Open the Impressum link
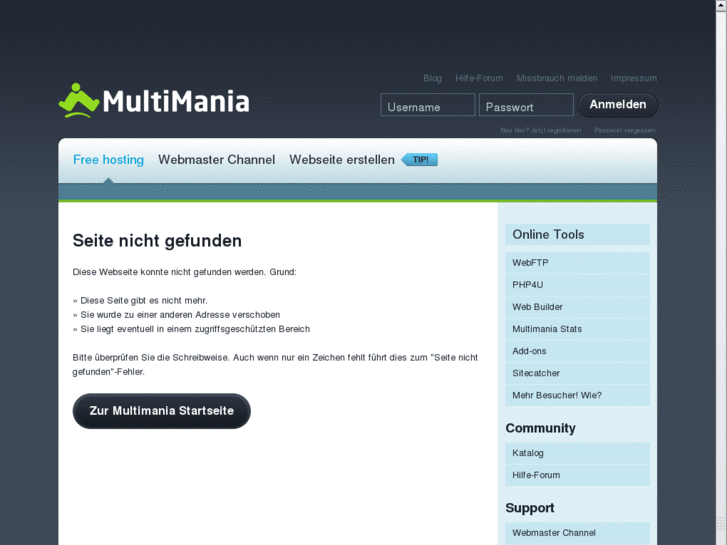 pyautogui.click(x=633, y=78)
